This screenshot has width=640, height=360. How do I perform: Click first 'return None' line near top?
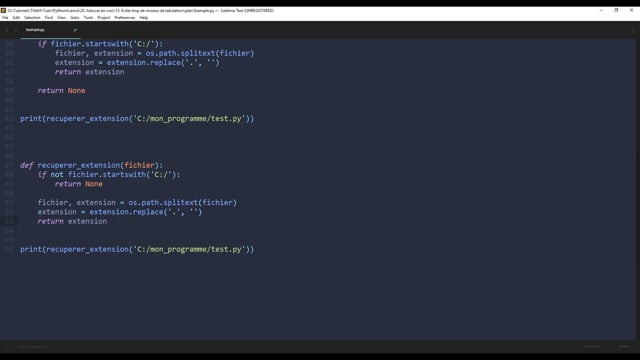61,91
